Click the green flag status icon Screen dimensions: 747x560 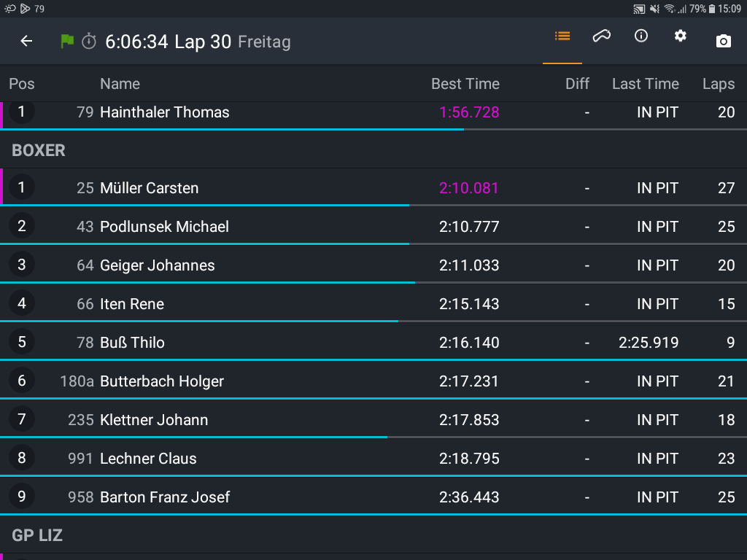coord(67,42)
